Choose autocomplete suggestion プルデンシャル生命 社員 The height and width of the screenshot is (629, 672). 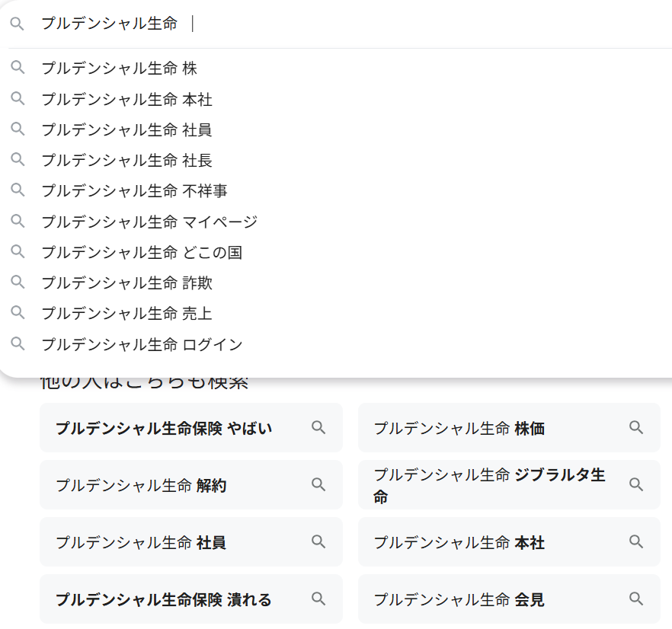click(x=126, y=129)
